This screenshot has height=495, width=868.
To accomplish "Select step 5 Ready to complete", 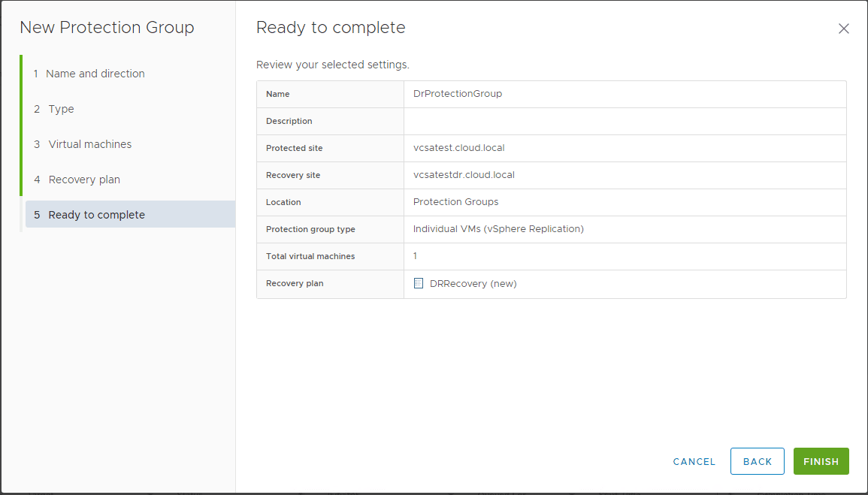I will [96, 215].
